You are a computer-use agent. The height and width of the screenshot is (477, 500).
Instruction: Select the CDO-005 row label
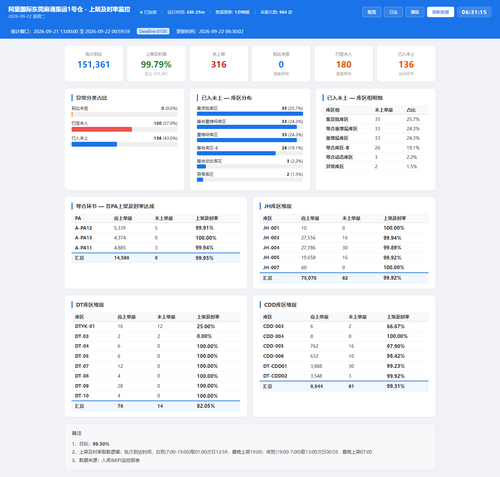pos(273,346)
